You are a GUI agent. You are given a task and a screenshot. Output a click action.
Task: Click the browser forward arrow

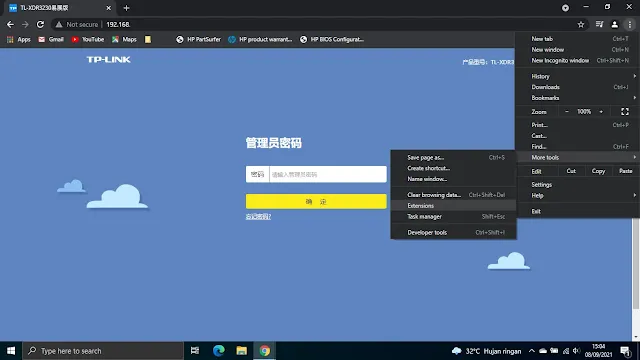point(25,24)
